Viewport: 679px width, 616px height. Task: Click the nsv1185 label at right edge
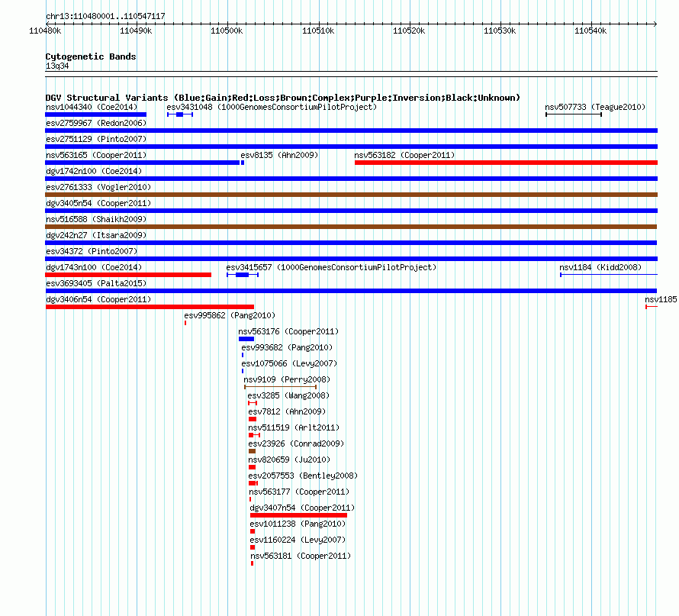[661, 299]
